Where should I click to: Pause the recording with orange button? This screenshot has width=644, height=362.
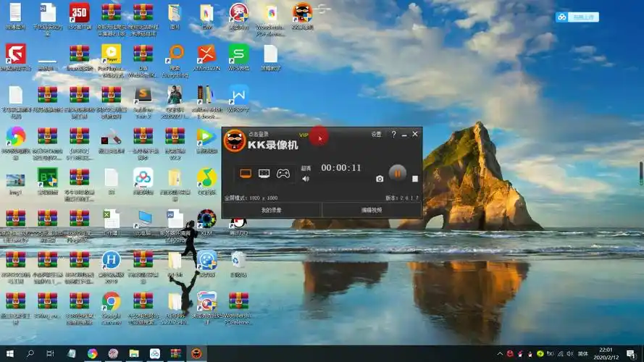tap(397, 173)
